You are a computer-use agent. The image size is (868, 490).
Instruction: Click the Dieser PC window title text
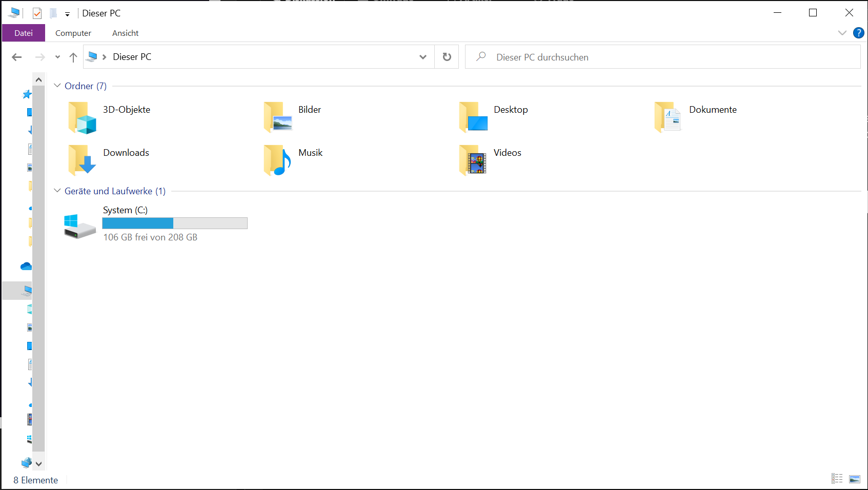click(x=102, y=13)
